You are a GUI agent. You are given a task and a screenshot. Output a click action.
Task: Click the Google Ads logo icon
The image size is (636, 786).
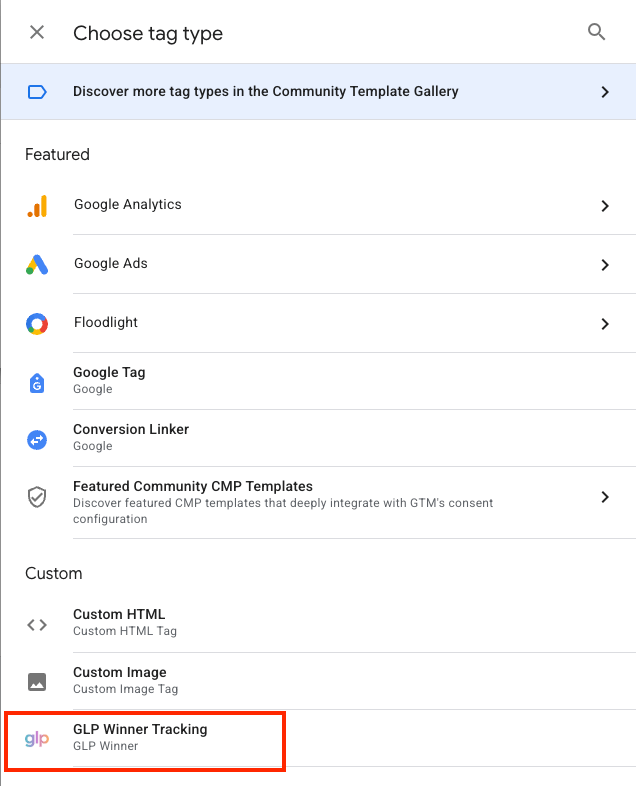(37, 265)
